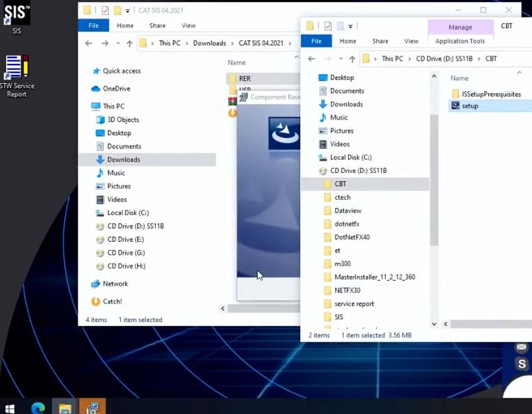Image resolution: width=532 pixels, height=414 pixels.
Task: Open the STW Service Report desktop shortcut
Action: point(16,76)
